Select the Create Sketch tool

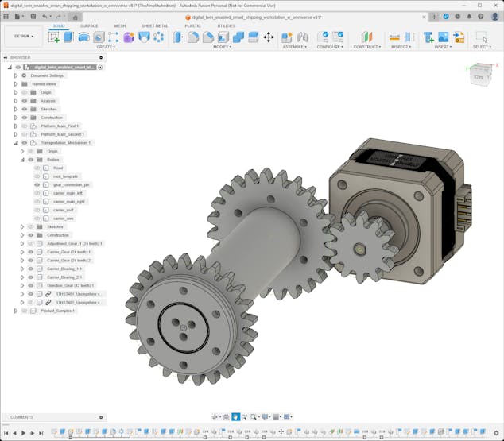point(54,37)
